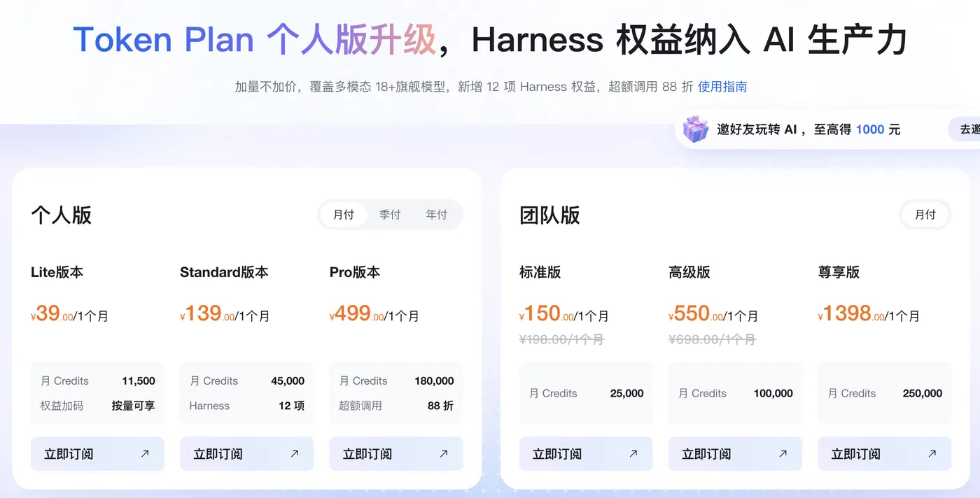Image resolution: width=980 pixels, height=498 pixels.
Task: Click the 45,000 credits value
Action: [x=288, y=381]
